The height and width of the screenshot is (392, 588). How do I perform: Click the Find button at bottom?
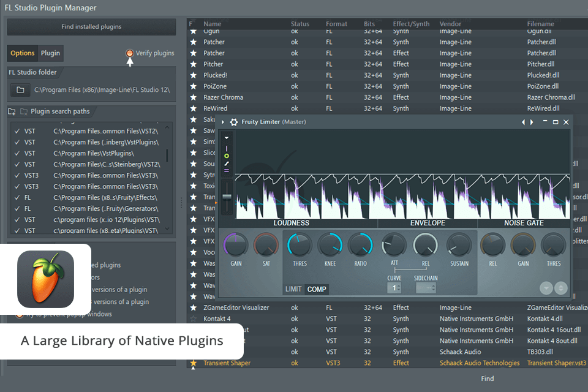coord(487,379)
